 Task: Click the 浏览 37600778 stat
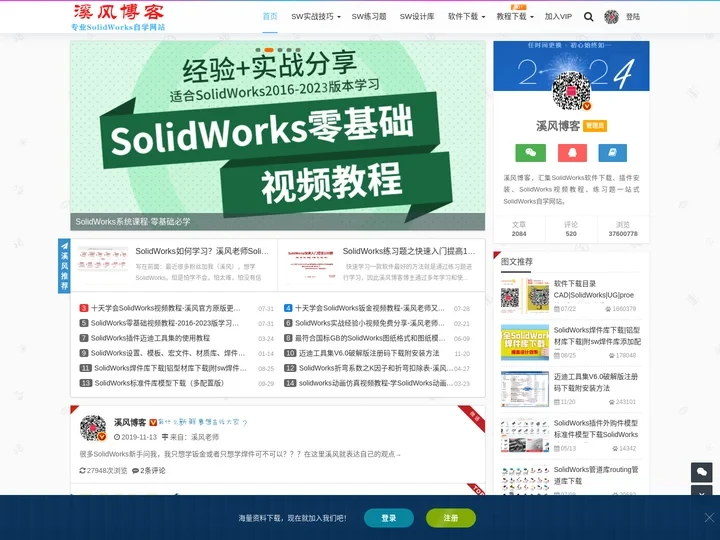click(x=623, y=229)
